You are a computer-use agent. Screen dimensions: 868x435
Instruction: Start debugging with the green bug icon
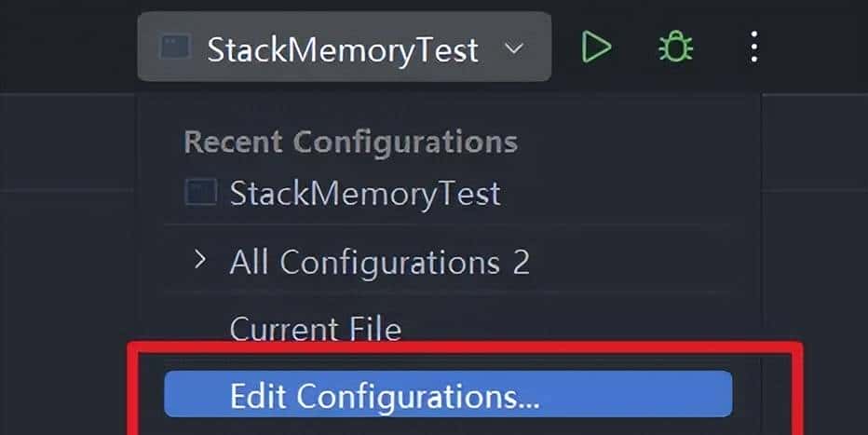pyautogui.click(x=675, y=46)
